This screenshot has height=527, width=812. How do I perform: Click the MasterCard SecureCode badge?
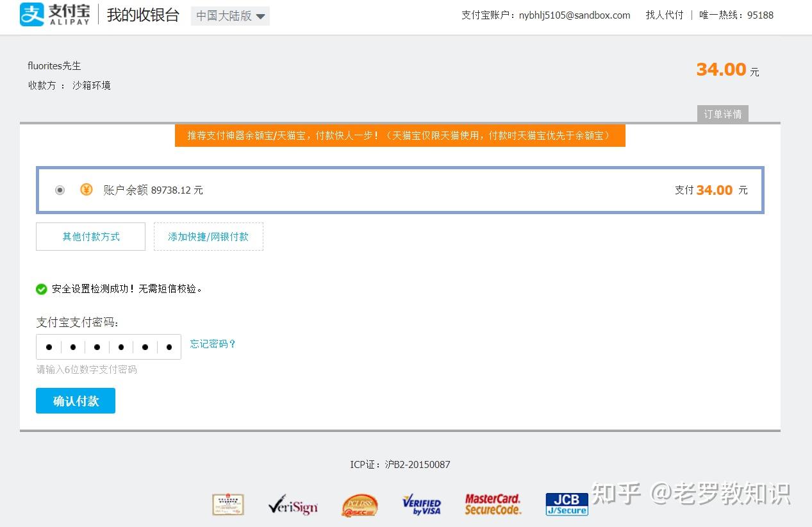click(493, 505)
